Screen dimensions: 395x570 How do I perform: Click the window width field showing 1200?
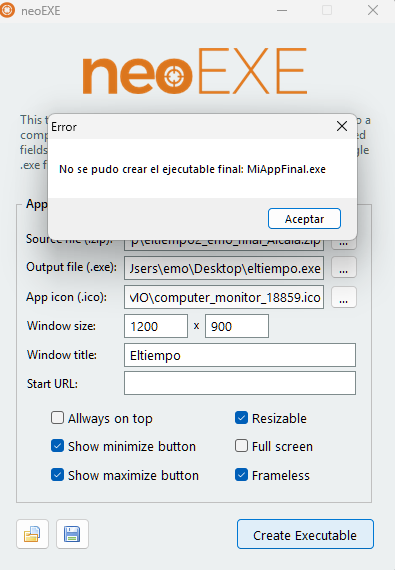(x=156, y=326)
